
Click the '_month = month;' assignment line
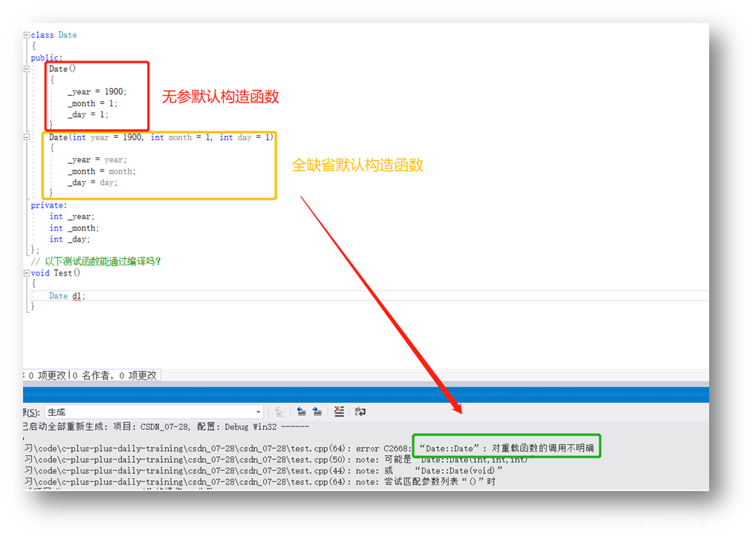coord(102,172)
